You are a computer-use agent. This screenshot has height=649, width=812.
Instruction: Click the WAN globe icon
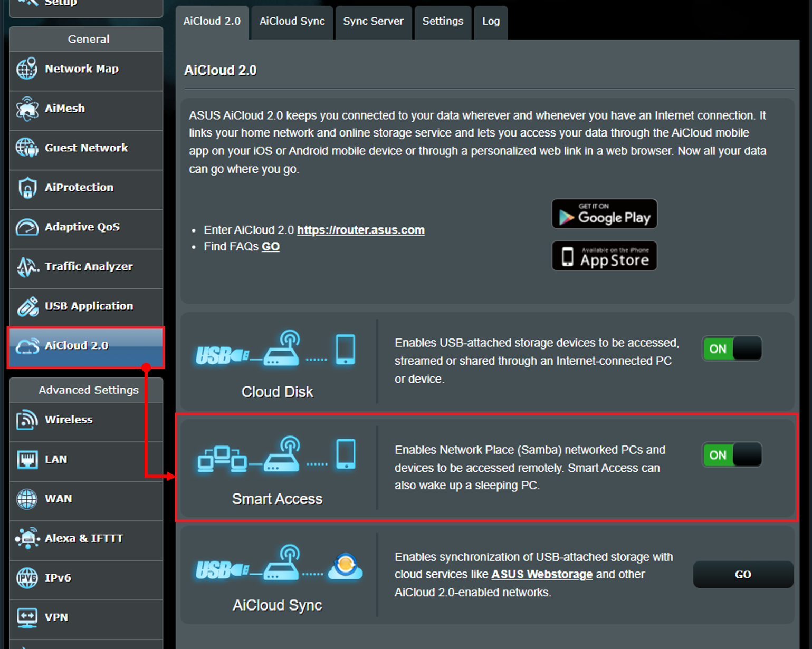27,499
